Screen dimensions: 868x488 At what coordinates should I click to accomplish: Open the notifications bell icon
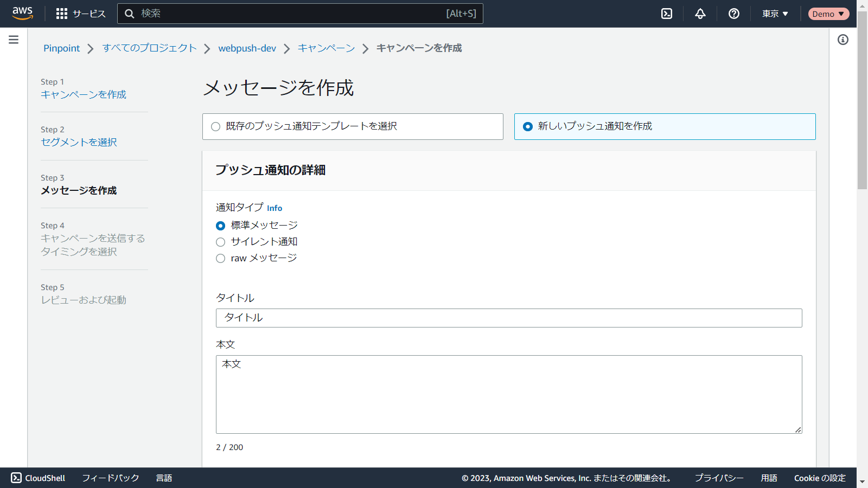[x=700, y=14]
